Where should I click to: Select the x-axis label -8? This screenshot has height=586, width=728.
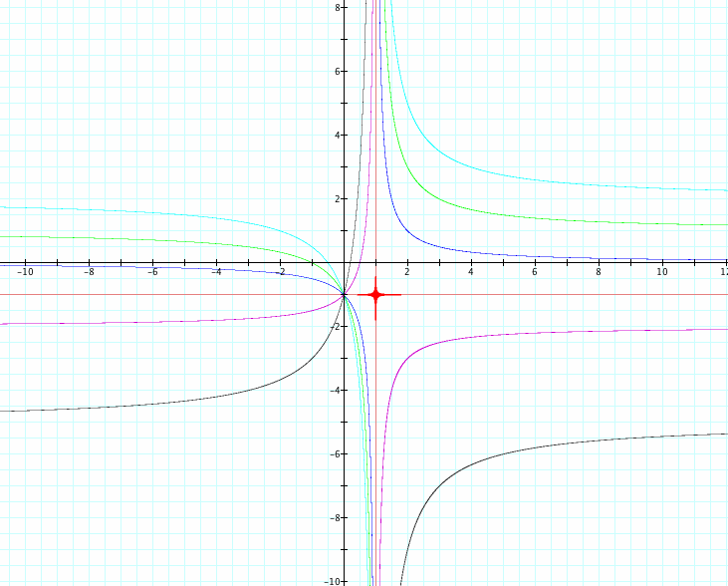(90, 272)
